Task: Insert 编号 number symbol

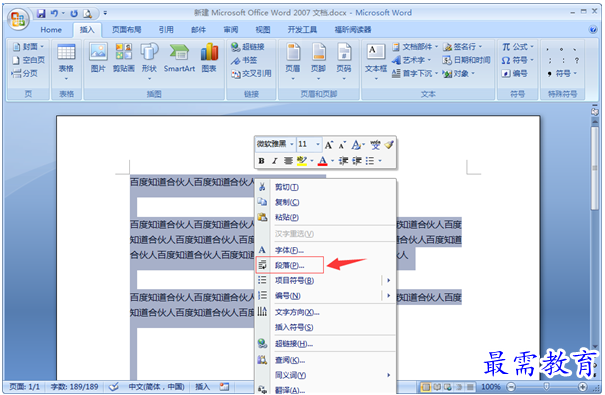Action: pyautogui.click(x=514, y=73)
